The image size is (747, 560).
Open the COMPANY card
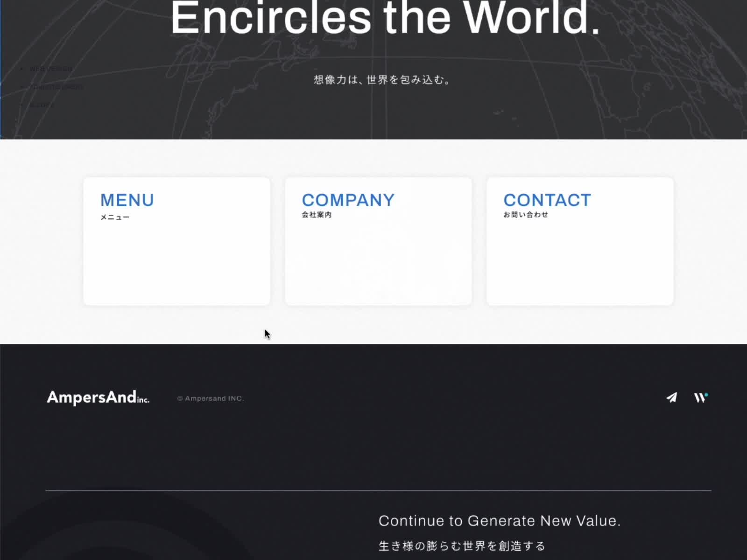pos(378,241)
